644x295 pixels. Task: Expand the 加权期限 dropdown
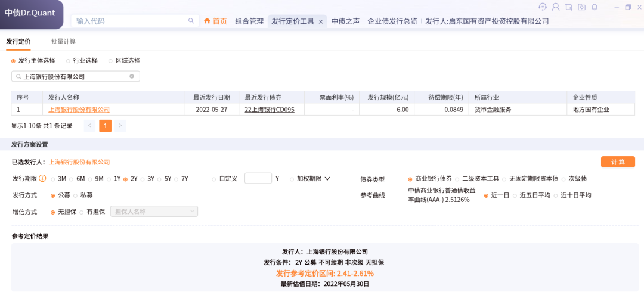[327, 179]
